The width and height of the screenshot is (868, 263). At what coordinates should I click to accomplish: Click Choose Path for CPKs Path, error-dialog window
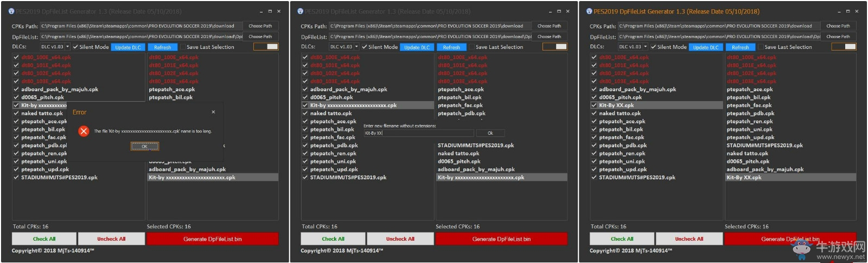point(260,26)
